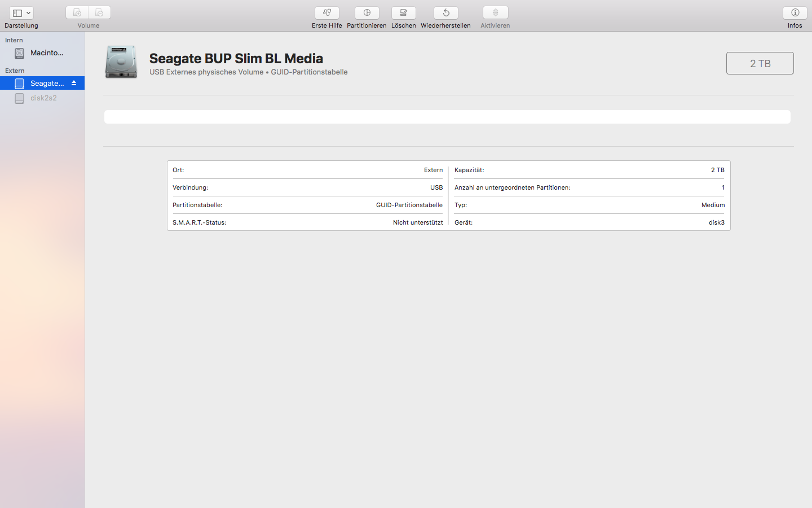The height and width of the screenshot is (508, 812).
Task: Click the Ort value Extern
Action: click(434, 170)
